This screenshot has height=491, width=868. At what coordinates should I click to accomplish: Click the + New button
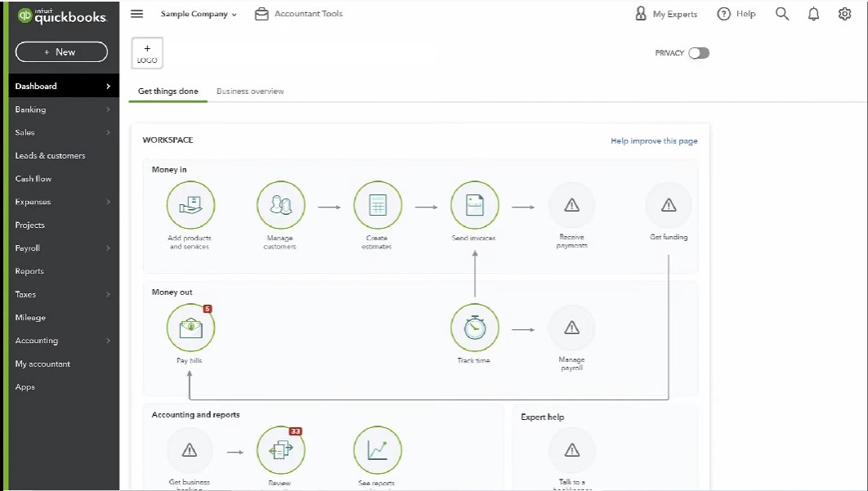pos(61,52)
